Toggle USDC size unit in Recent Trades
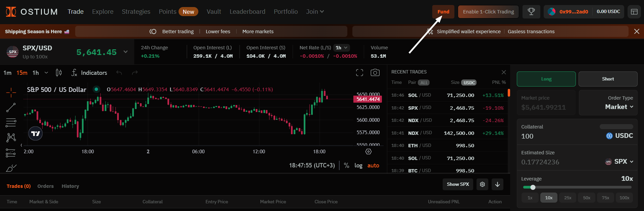644x211 pixels. coord(469,83)
